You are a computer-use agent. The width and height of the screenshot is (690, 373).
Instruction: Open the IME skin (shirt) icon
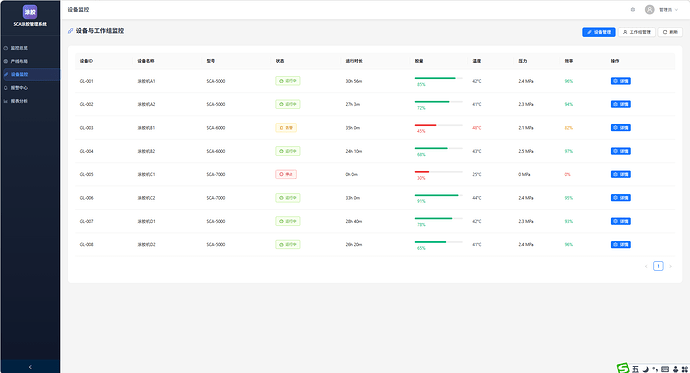675,369
